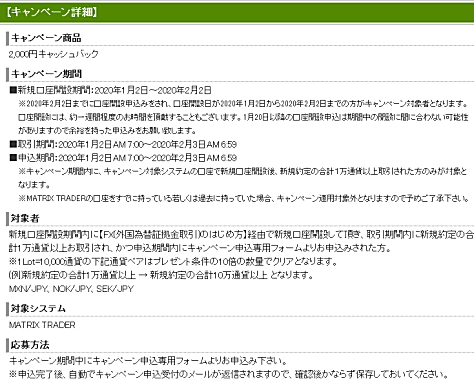Click the 新規口座開設期間 date range line
This screenshot has height=379, width=474.
[x=114, y=90]
